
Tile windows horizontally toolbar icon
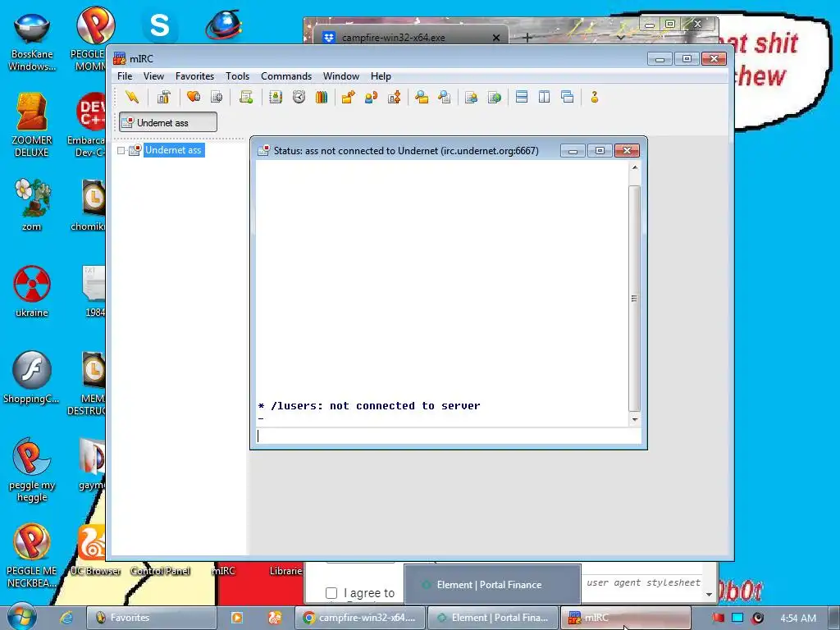522,97
